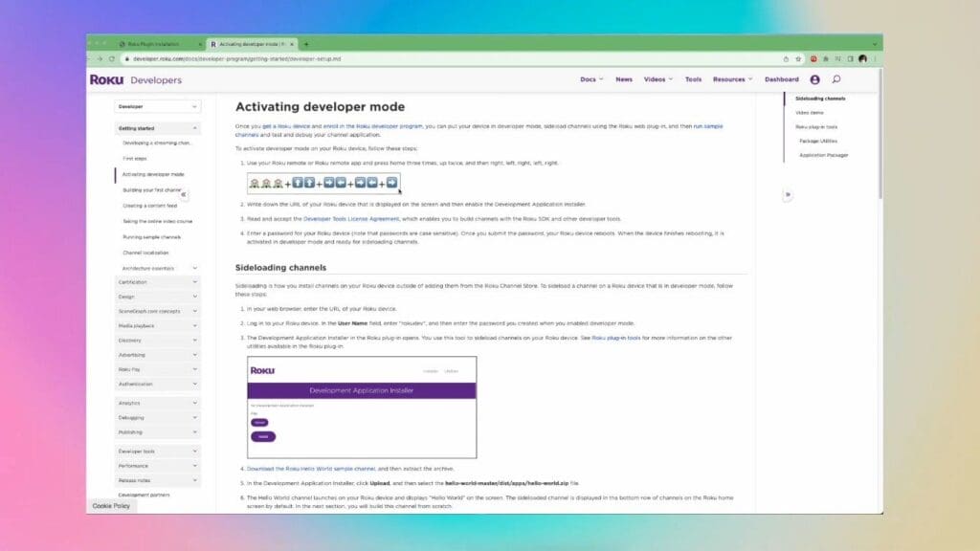Expand the Media playback section

[x=158, y=326]
